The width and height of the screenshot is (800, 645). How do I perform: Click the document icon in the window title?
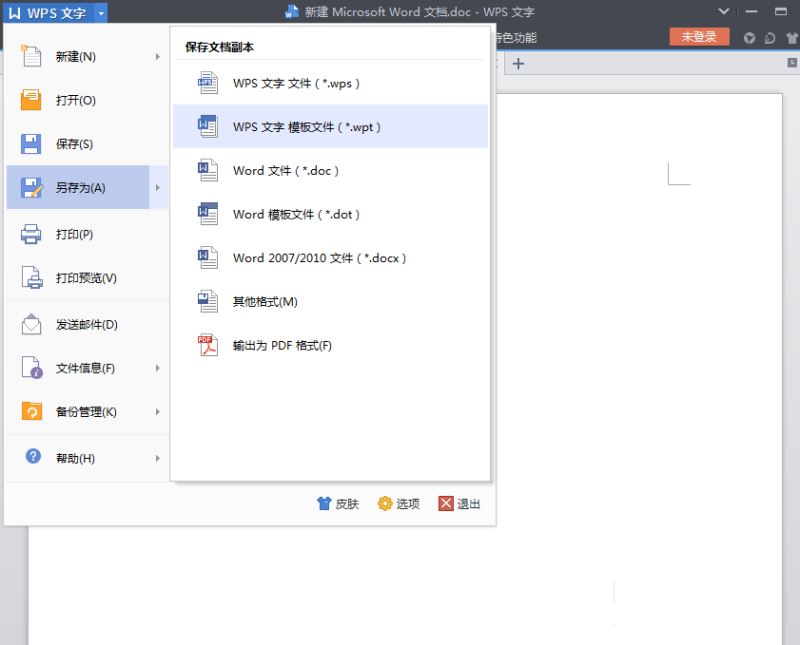pos(292,12)
